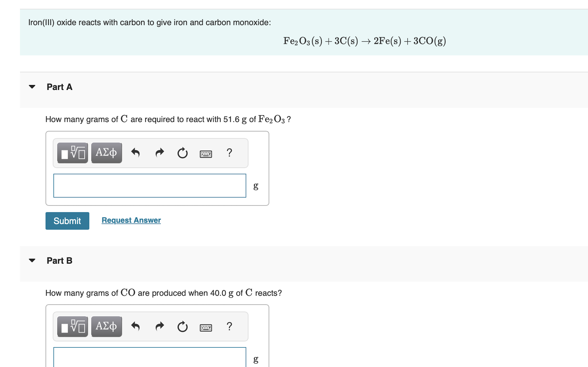Image resolution: width=588 pixels, height=367 pixels.
Task: Click the undo icon in Part B editor
Action: (136, 326)
